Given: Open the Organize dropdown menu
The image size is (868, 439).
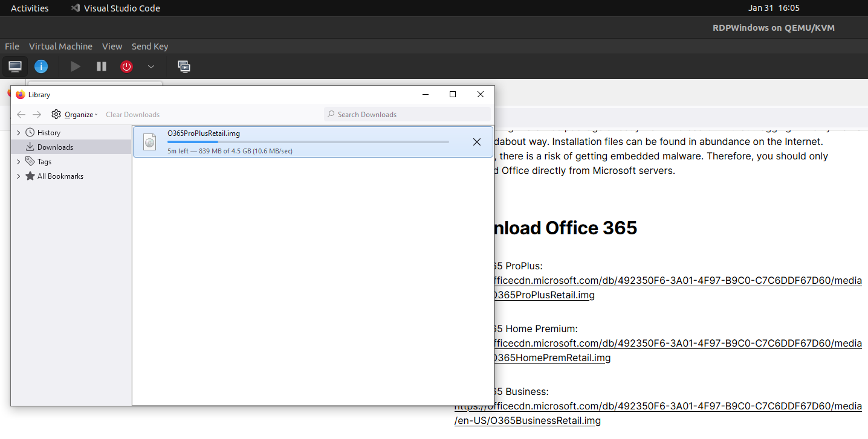Looking at the screenshot, I should pos(75,115).
